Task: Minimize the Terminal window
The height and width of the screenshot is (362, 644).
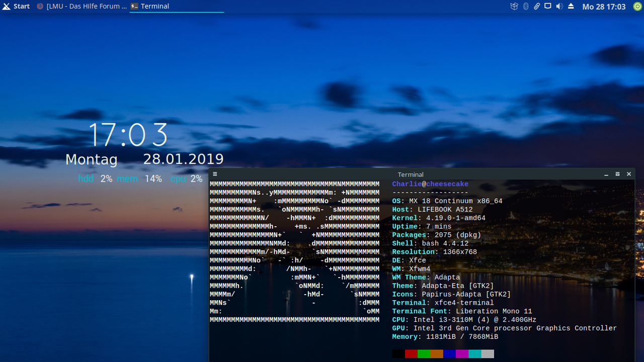Action: 607,174
